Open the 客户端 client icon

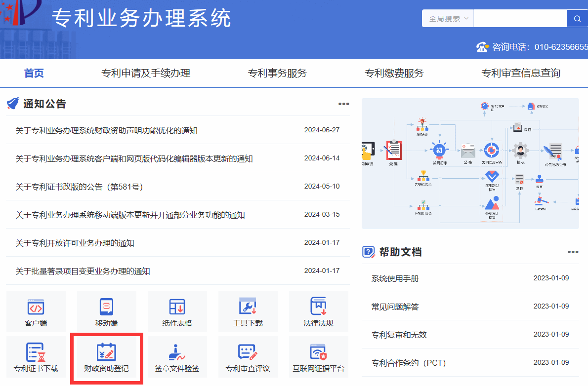coord(36,311)
